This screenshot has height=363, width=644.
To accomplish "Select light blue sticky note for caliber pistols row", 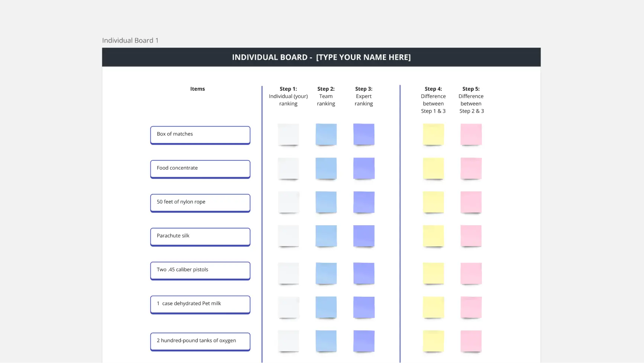I will (x=326, y=274).
